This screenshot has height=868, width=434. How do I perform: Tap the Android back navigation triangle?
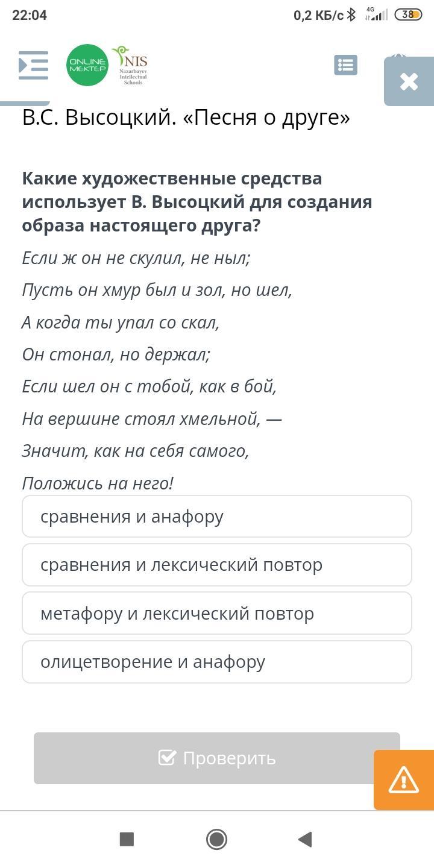click(x=305, y=839)
